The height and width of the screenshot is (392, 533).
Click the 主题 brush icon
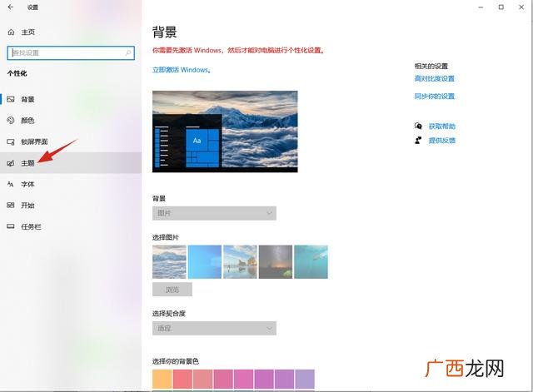tap(11, 163)
